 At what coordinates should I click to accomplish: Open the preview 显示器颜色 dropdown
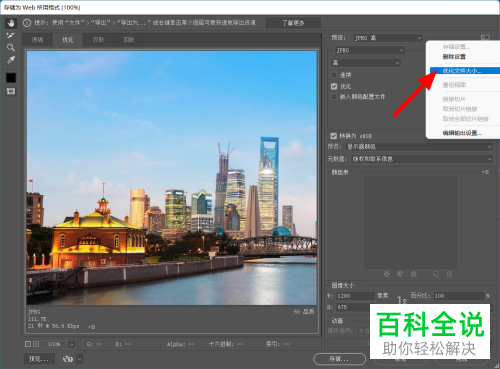tap(419, 147)
